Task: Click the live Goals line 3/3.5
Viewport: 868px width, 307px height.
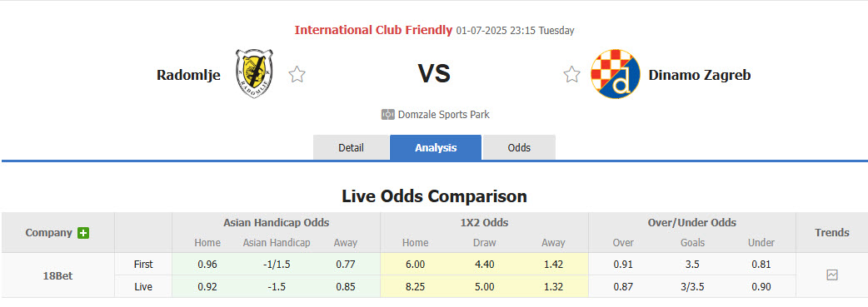Action: (x=692, y=286)
